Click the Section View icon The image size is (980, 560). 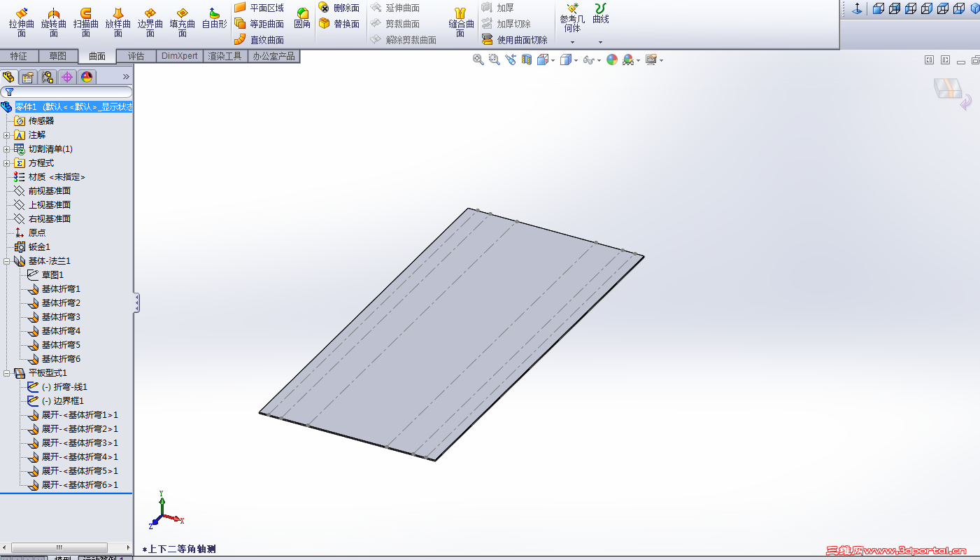point(526,60)
